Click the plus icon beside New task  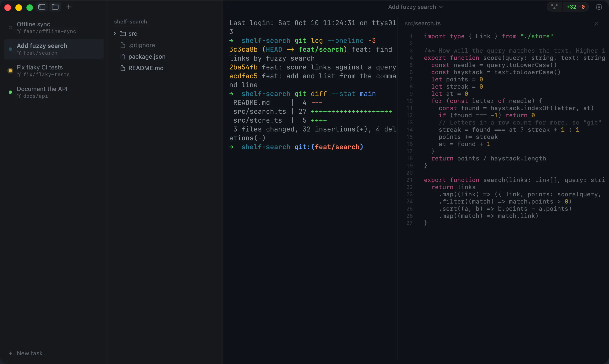click(10, 353)
